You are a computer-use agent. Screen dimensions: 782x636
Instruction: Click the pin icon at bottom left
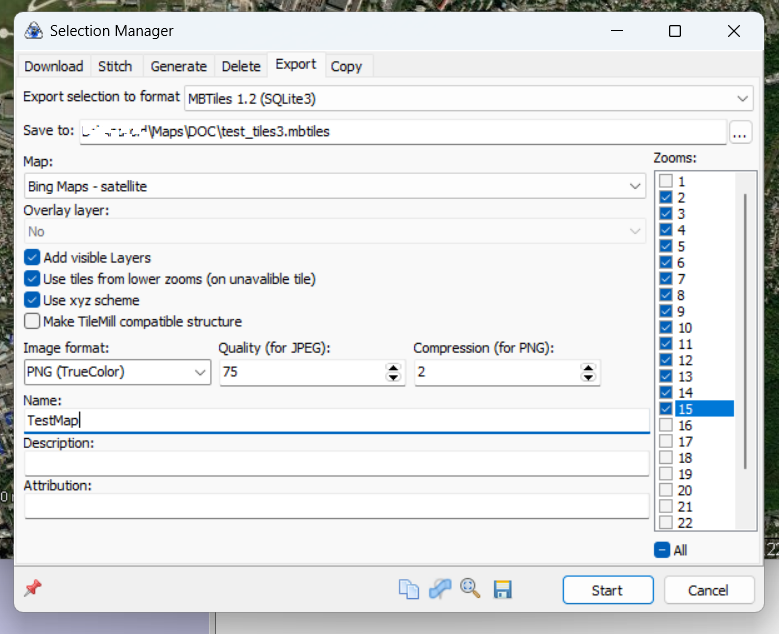point(33,589)
